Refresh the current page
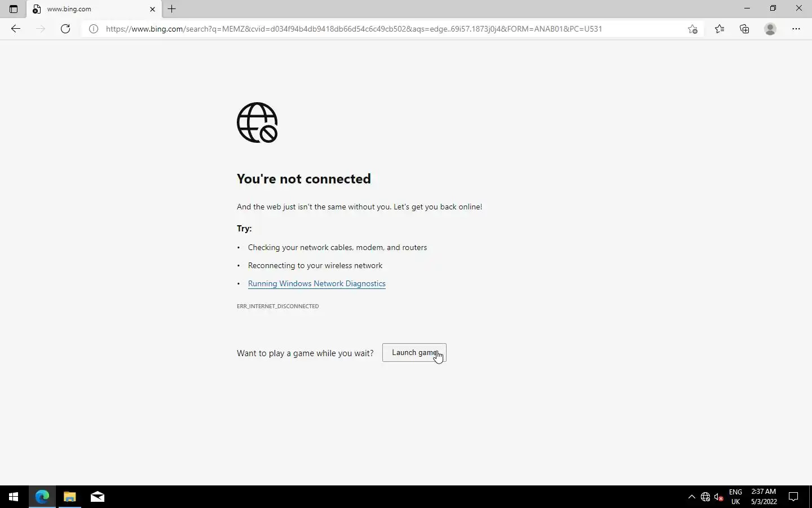Screen dimensions: 812x508 pyautogui.click(x=65, y=29)
